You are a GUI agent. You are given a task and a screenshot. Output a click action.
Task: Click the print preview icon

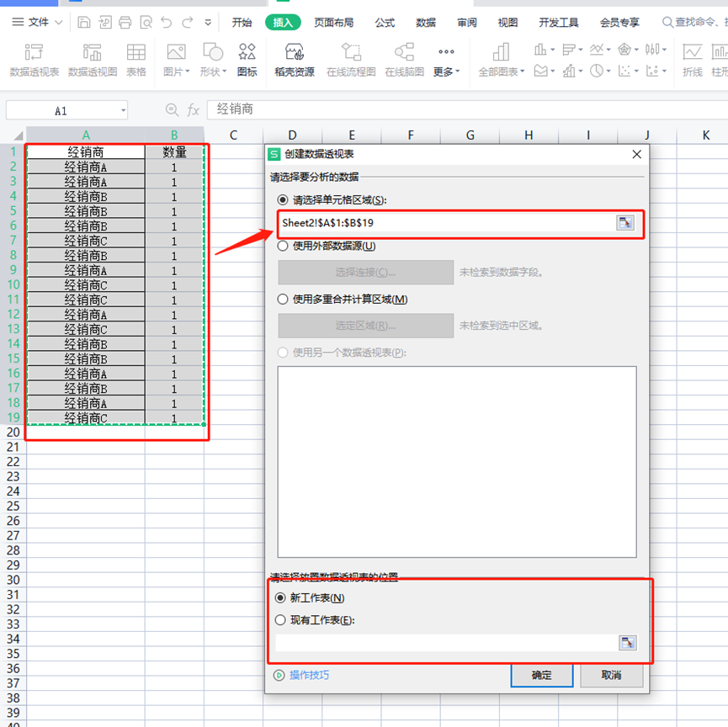point(146,22)
